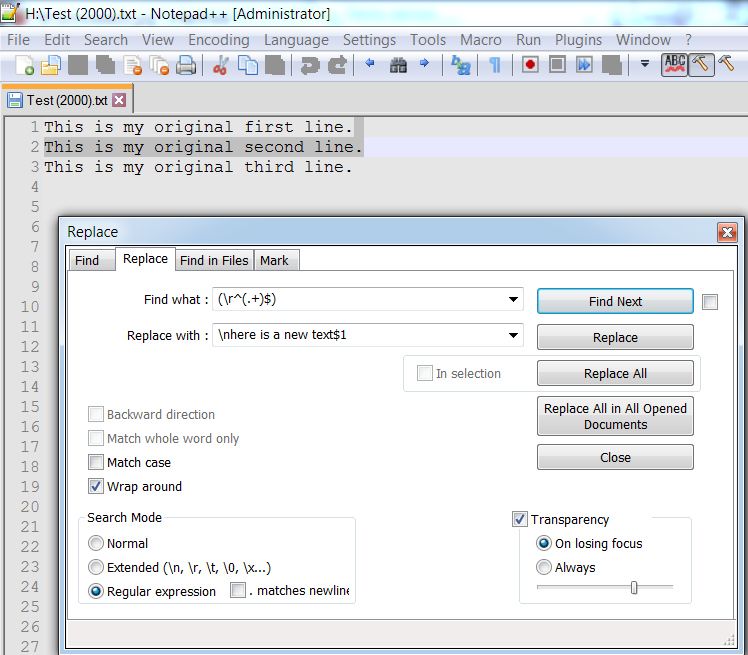
Task: Expand the Replace with history dropdown
Action: (x=513, y=335)
